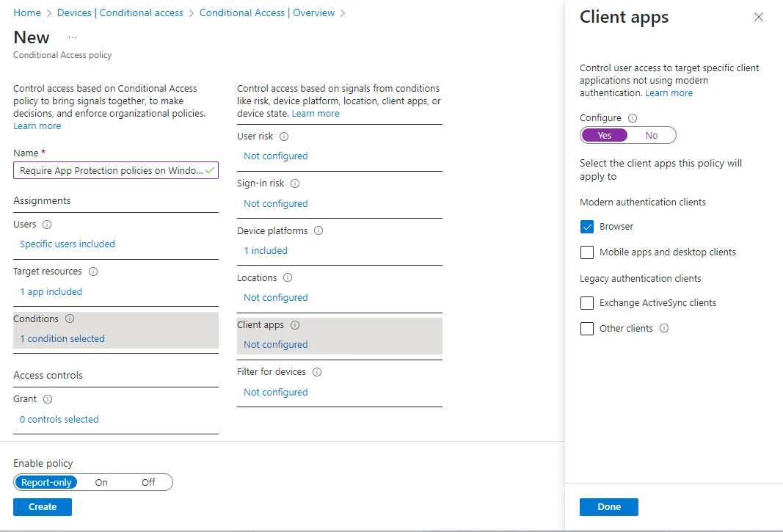This screenshot has height=532, width=783.
Task: Switch Enable policy to On
Action: coord(101,482)
